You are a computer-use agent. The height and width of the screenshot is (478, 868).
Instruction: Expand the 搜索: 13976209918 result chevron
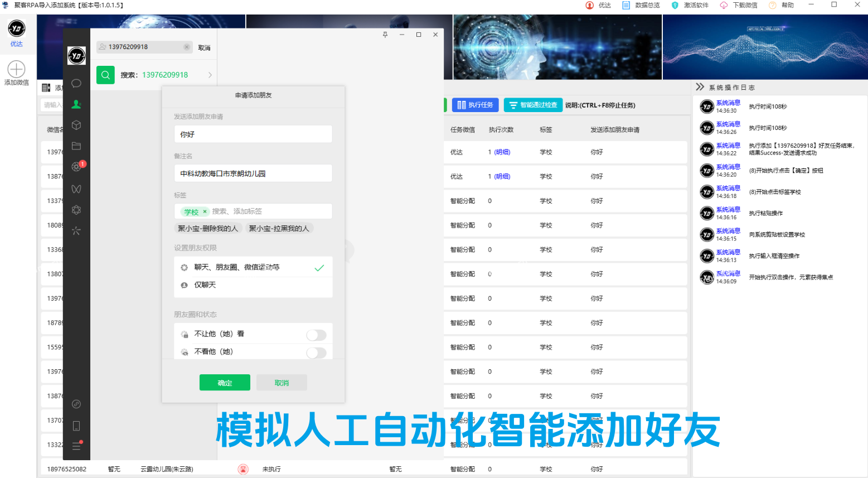click(210, 75)
